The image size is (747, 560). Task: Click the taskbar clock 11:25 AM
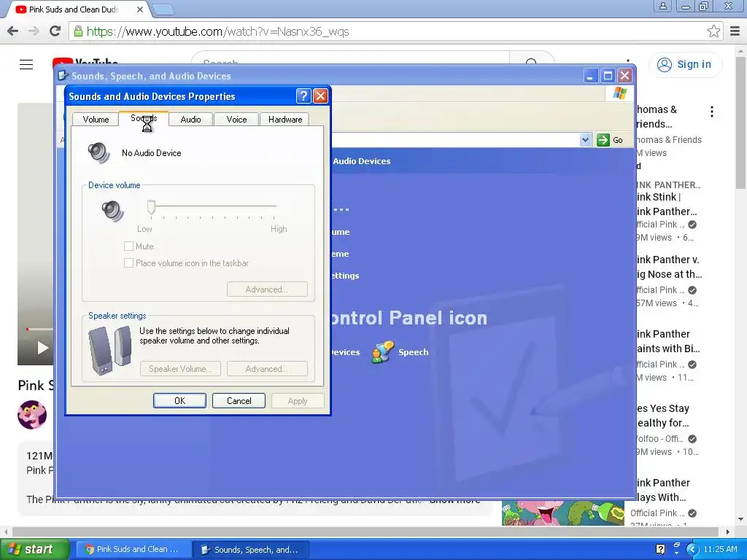(720, 549)
